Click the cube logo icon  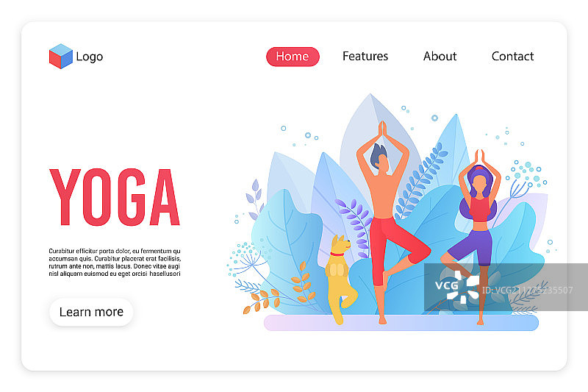[61, 57]
